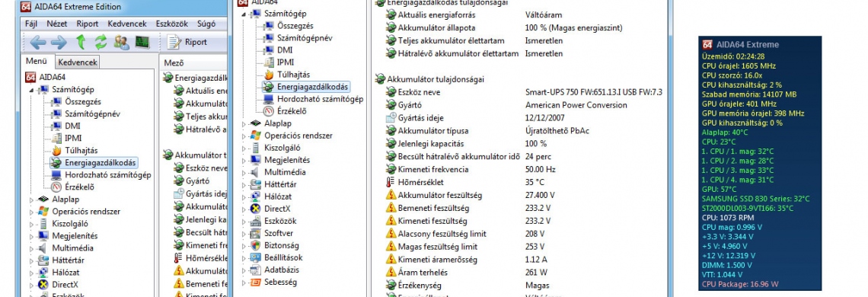Click the back arrow toolbar icon
Image resolution: width=868 pixels, height=297 pixels.
coord(37,42)
